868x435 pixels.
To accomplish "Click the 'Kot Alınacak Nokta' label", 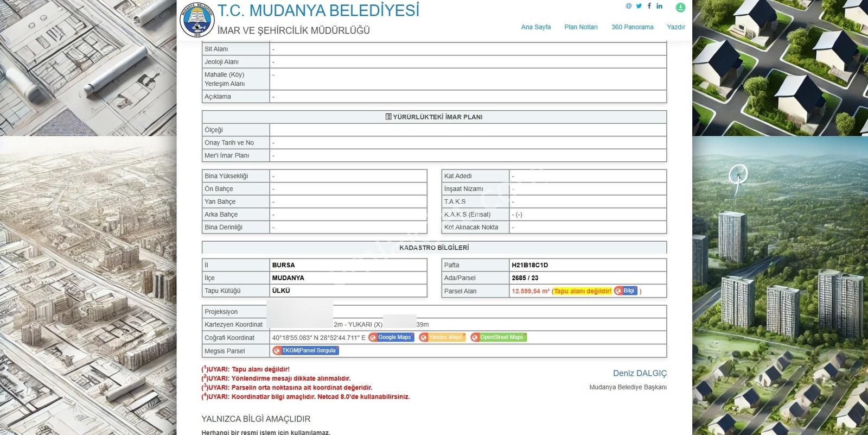I will (471, 228).
